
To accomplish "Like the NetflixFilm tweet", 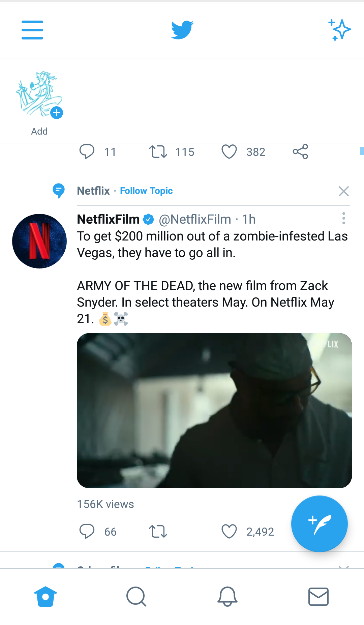I will (x=229, y=531).
